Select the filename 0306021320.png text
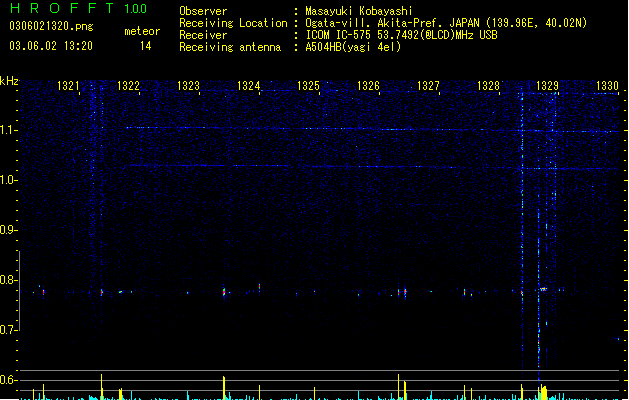 click(x=51, y=26)
